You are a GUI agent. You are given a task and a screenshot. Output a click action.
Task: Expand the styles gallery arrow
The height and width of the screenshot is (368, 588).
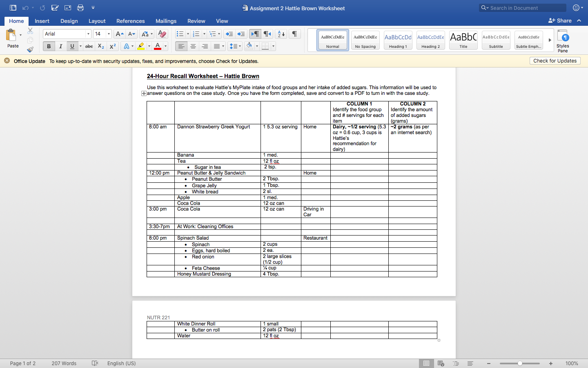tap(550, 40)
